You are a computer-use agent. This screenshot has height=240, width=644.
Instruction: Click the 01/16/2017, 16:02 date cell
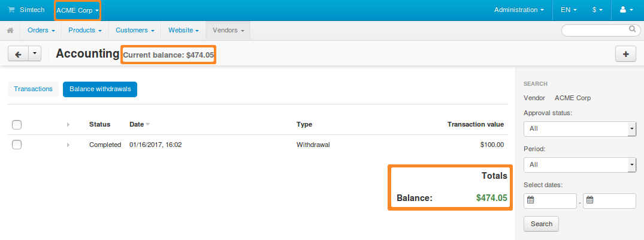[x=156, y=145]
